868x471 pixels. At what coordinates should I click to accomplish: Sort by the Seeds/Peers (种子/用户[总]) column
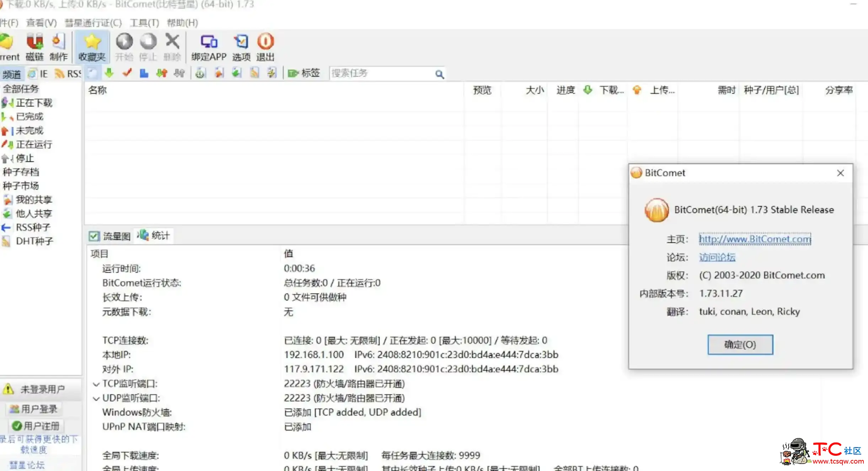click(771, 90)
